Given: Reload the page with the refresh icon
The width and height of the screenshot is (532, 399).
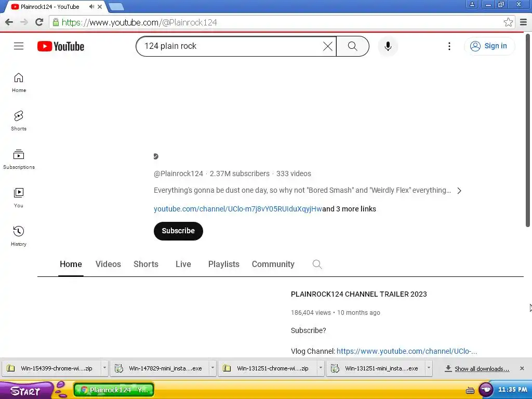Looking at the screenshot, I should (39, 22).
